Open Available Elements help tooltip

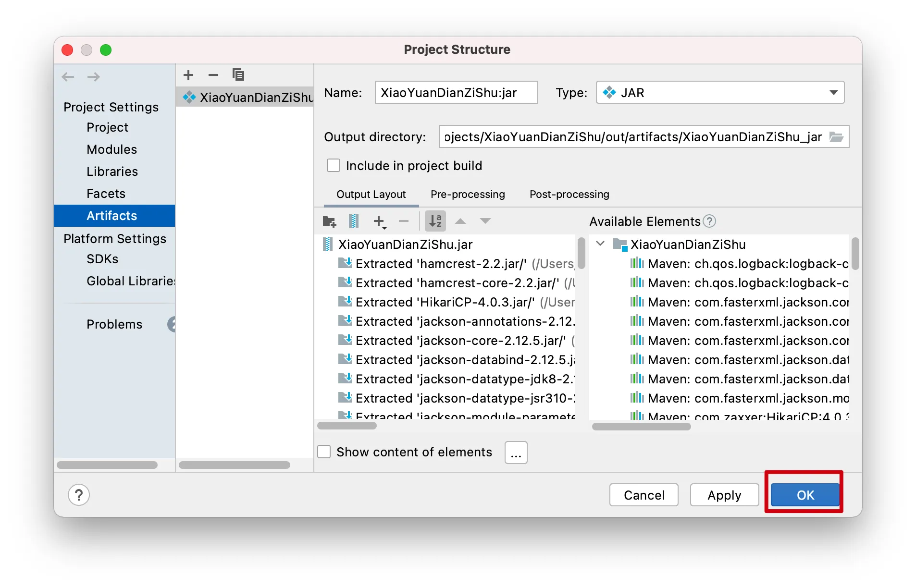[709, 221]
